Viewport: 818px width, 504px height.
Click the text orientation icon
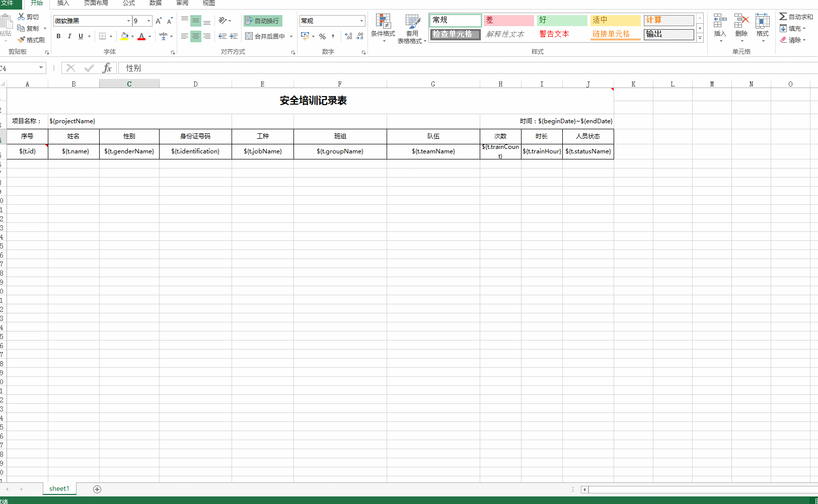click(222, 21)
